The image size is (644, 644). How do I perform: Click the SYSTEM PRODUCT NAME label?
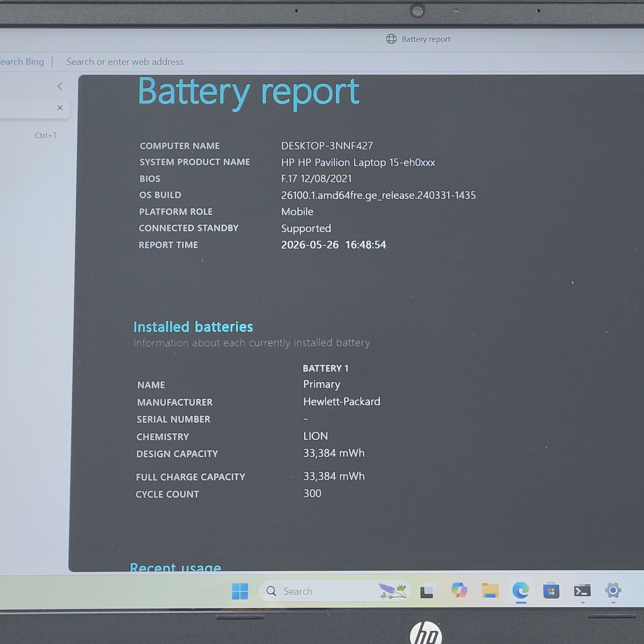pyautogui.click(x=195, y=162)
